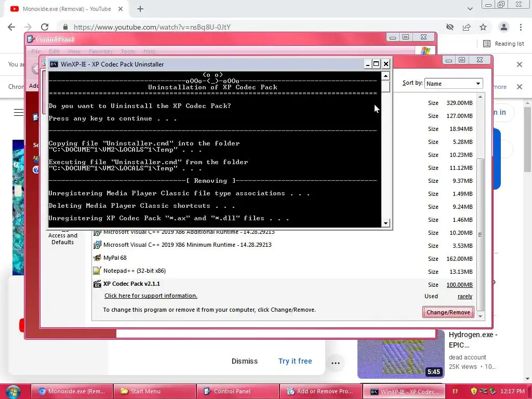The image size is (532, 399).
Task: Click the 12:17 PM system clock
Action: click(512, 391)
